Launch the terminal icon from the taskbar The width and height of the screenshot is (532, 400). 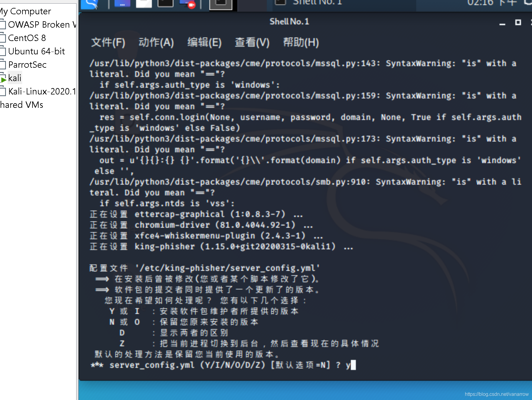165,4
